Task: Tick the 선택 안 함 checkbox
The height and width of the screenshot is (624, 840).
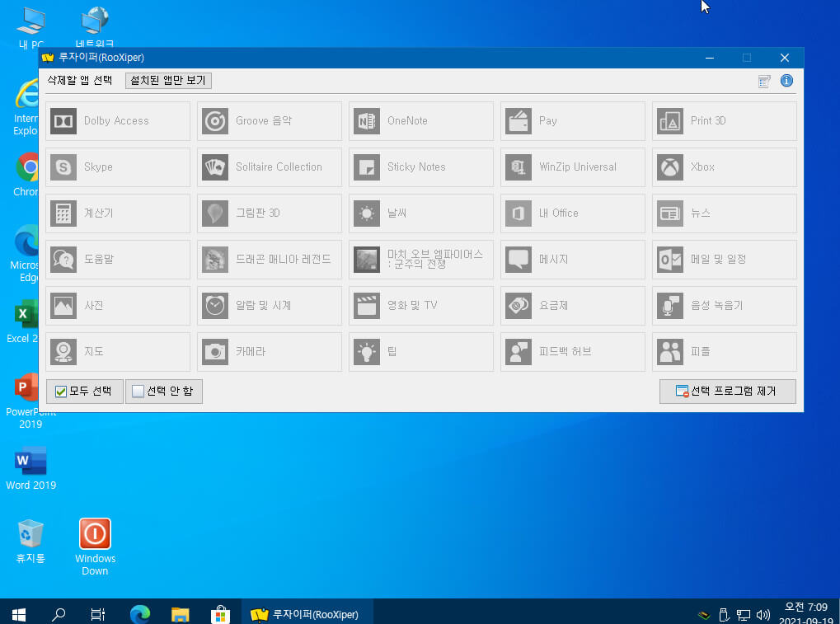Action: coord(138,392)
